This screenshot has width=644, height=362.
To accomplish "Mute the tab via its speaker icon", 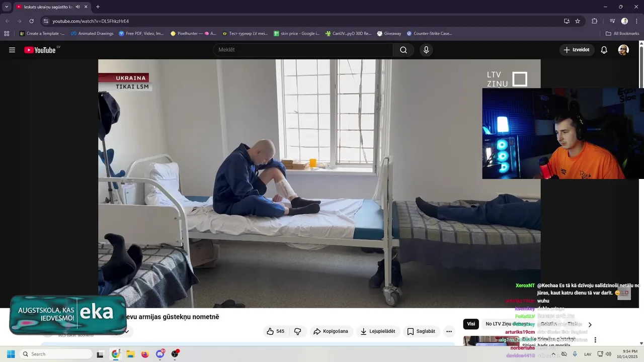I will coord(78,7).
